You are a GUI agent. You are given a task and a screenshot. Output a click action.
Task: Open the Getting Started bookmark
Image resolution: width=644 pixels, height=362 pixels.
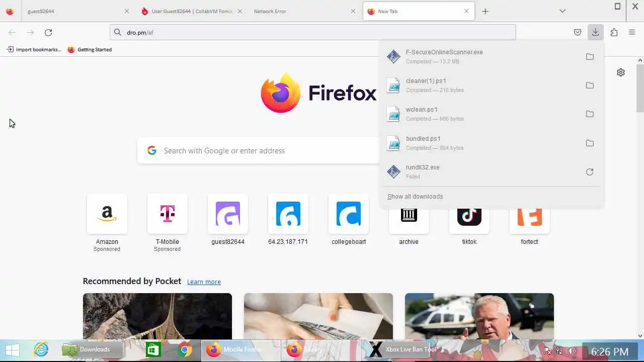tap(90, 49)
